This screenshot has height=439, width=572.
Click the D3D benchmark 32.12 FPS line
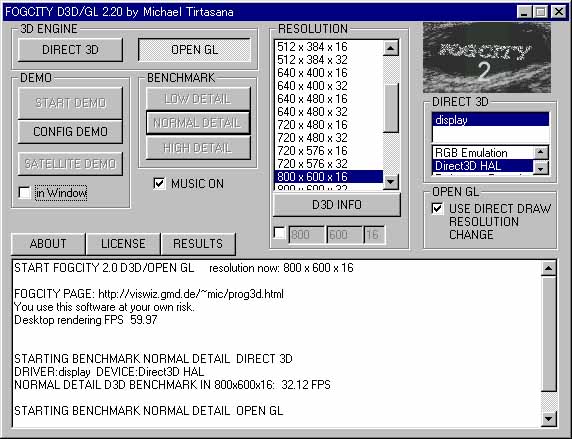coord(172,385)
